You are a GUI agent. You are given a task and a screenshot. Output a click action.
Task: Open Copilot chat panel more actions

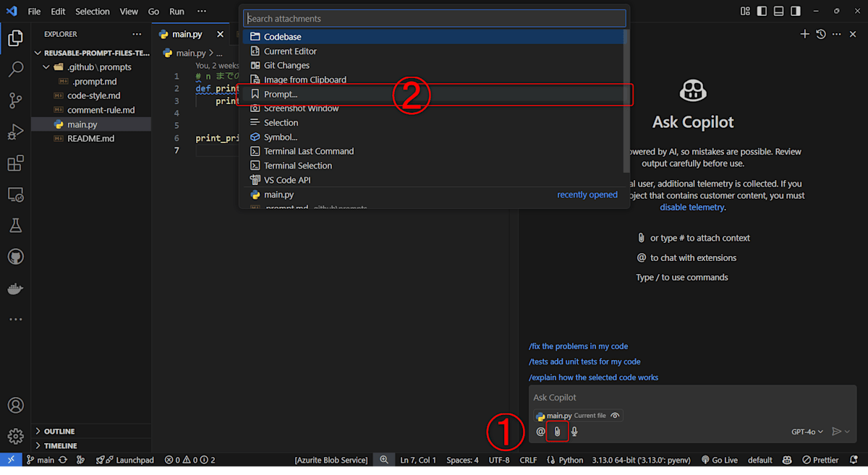[x=837, y=34]
